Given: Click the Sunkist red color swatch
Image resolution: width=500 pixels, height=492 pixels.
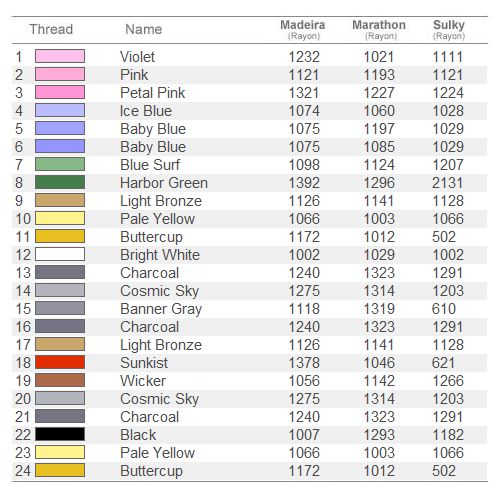Looking at the screenshot, I should [60, 362].
